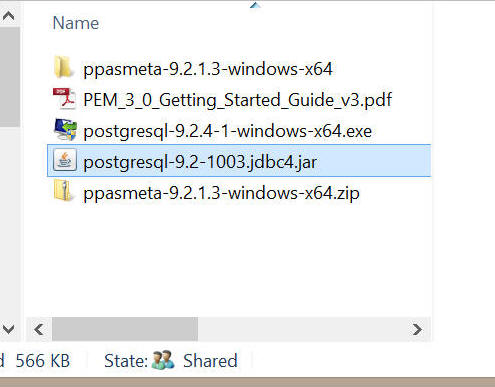The image size is (495, 387).
Task: Click the horizontal scrollbar left arrow
Action: click(39, 330)
